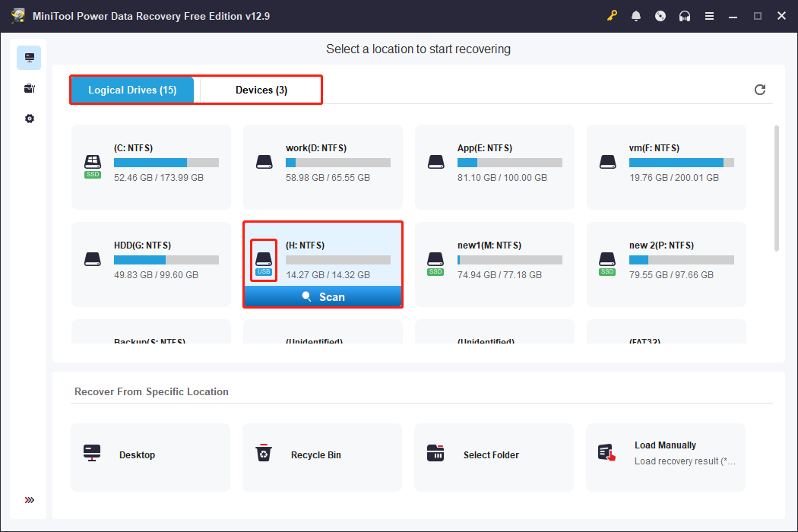Start scanning the H: drive with Scan button
The width and height of the screenshot is (798, 532).
point(323,297)
